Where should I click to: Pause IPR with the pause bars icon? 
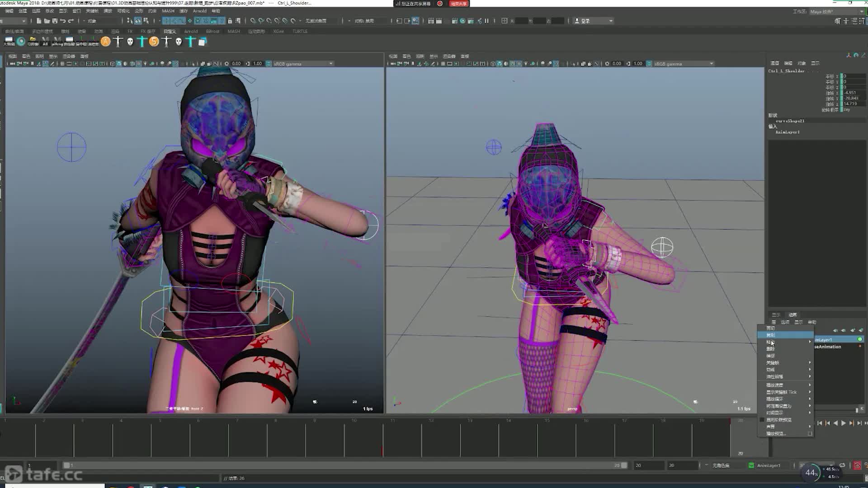(x=486, y=21)
